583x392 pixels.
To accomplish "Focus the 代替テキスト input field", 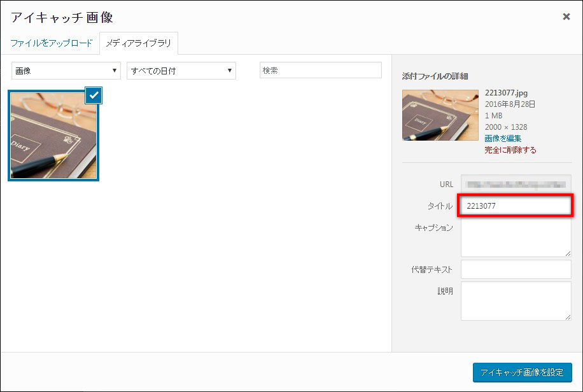I will [516, 269].
